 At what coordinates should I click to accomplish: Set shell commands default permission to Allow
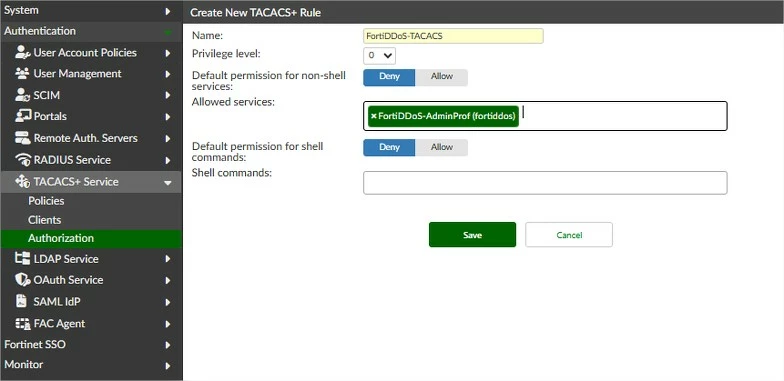(442, 148)
